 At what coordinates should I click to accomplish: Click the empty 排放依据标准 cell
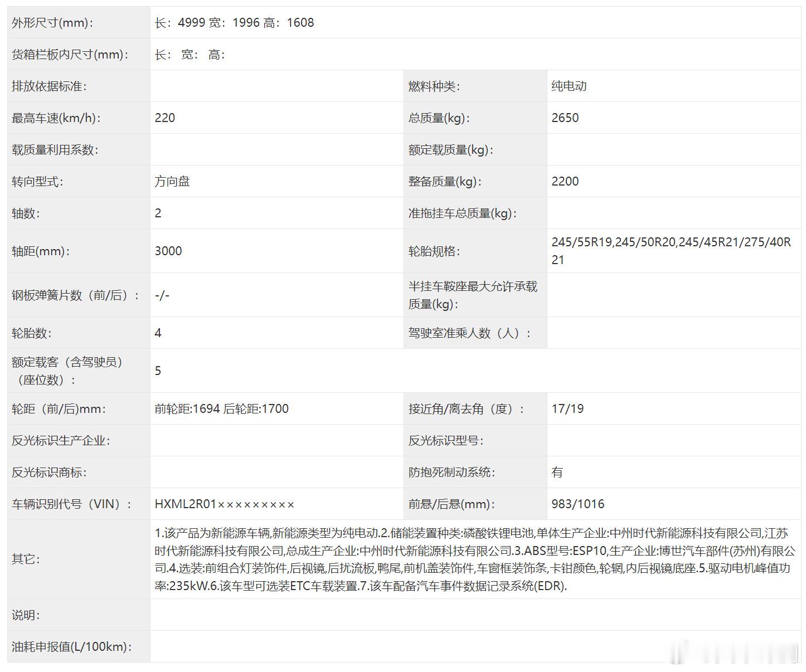tap(273, 86)
